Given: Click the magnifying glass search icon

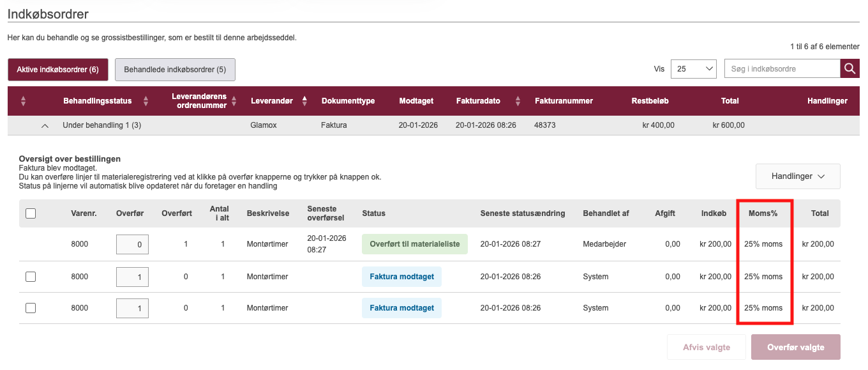Looking at the screenshot, I should 849,69.
